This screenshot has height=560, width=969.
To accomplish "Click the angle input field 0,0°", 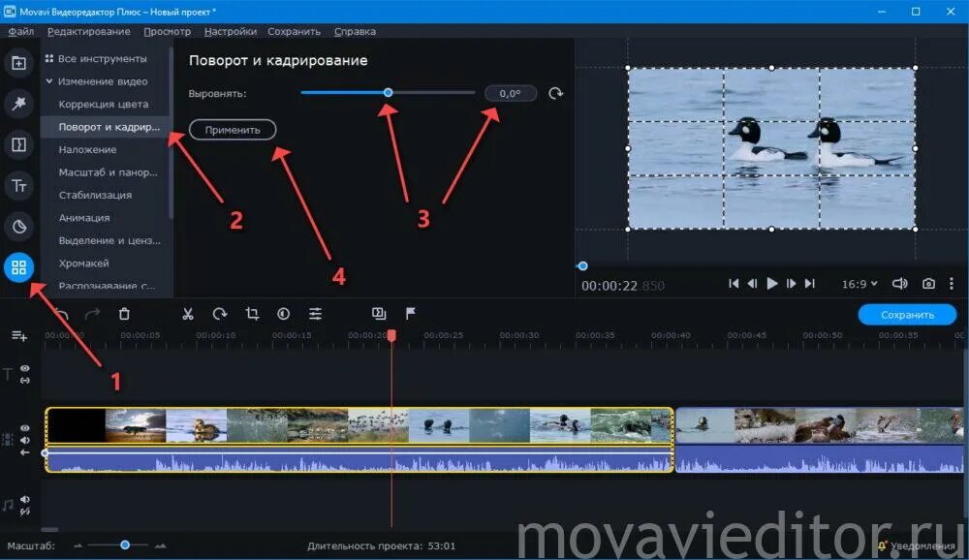I will (x=511, y=93).
